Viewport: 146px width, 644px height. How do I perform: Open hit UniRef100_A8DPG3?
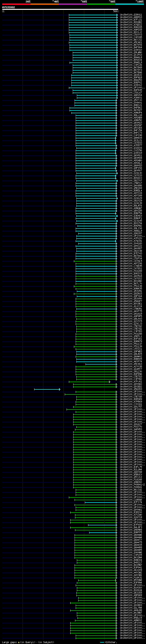[x=131, y=17]
